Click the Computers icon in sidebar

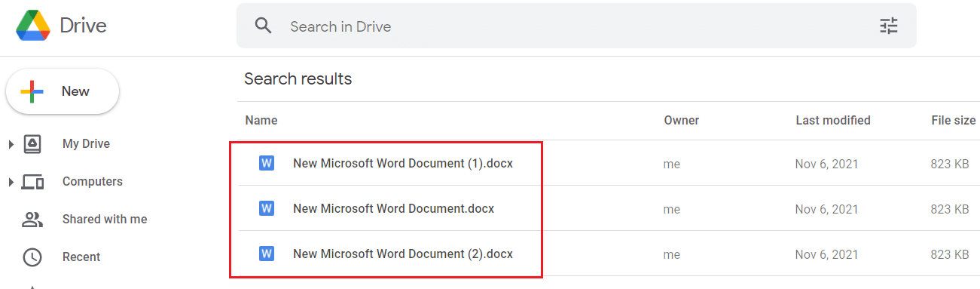tap(32, 182)
